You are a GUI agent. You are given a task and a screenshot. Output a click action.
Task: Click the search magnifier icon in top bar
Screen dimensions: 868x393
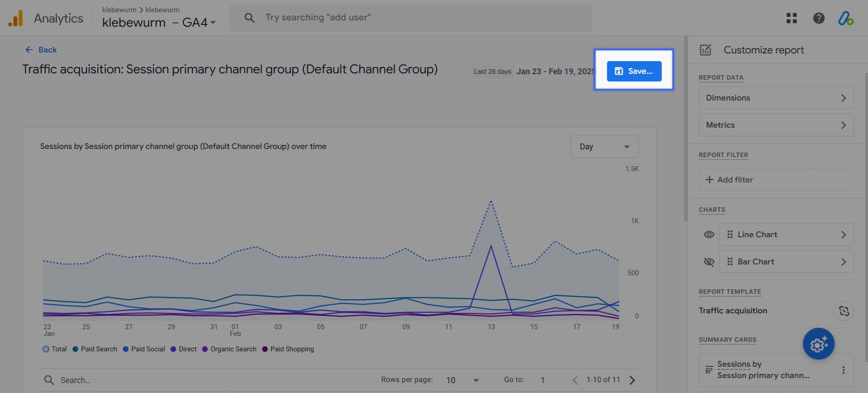click(x=249, y=18)
